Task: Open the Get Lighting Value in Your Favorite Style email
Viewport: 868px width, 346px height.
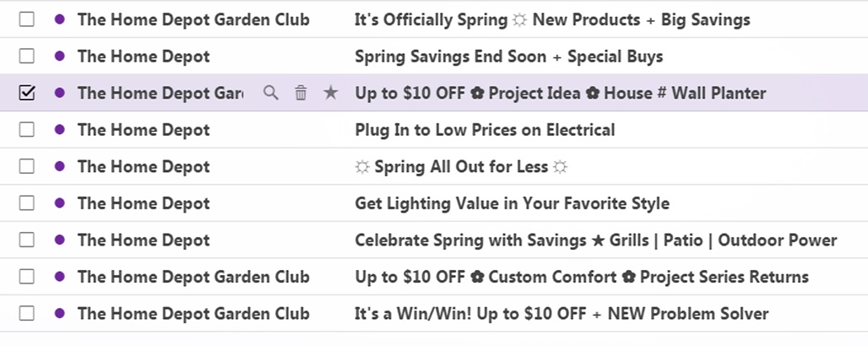Action: point(512,203)
